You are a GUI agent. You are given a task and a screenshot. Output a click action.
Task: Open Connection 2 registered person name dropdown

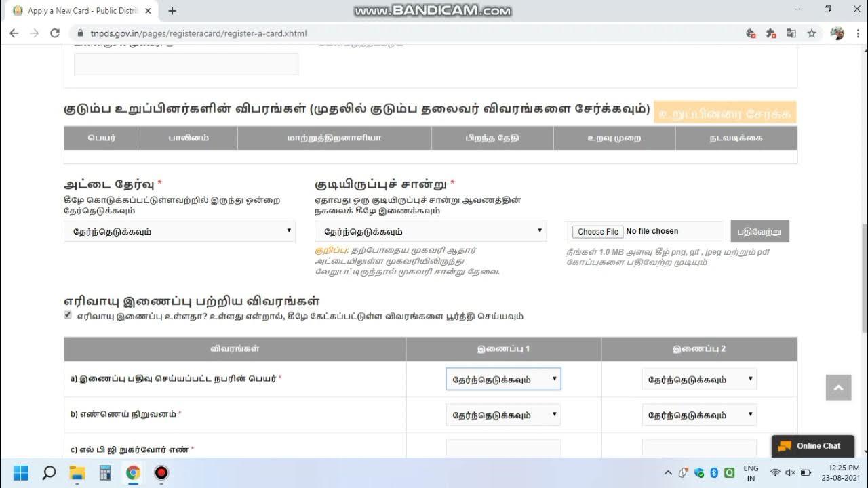699,379
